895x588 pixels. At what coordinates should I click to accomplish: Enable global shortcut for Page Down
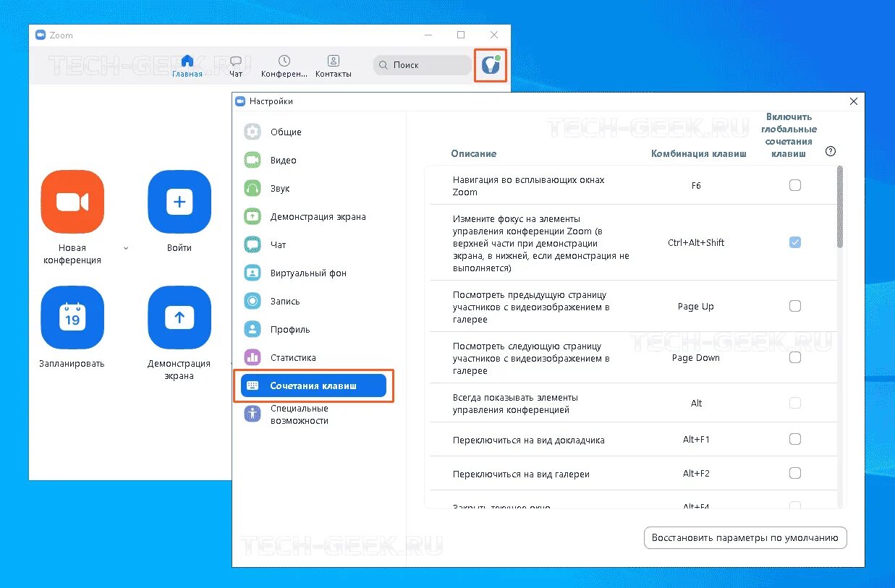795,357
